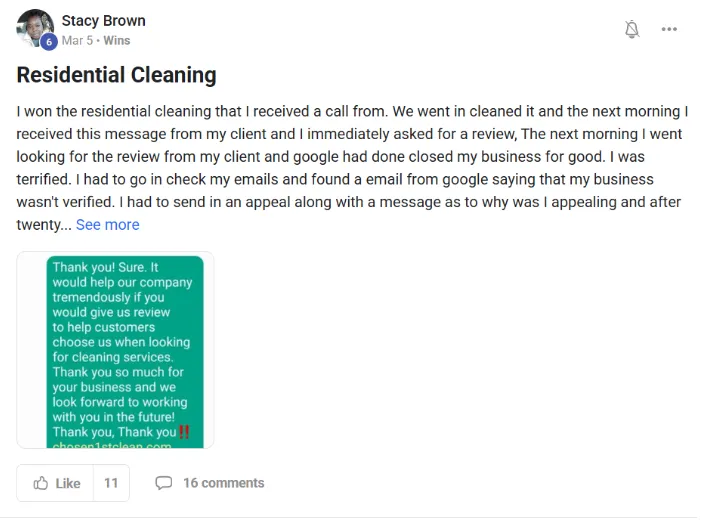Expand the post with See more
This screenshot has height=521, width=703.
[108, 225]
